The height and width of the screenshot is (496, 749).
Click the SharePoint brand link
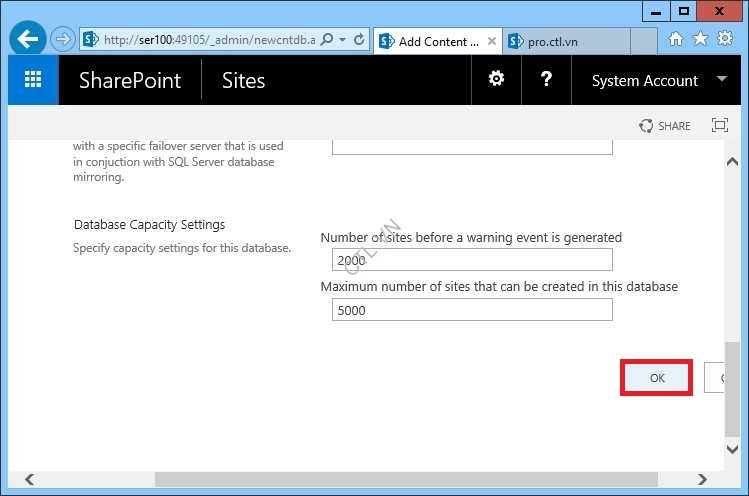[x=130, y=80]
